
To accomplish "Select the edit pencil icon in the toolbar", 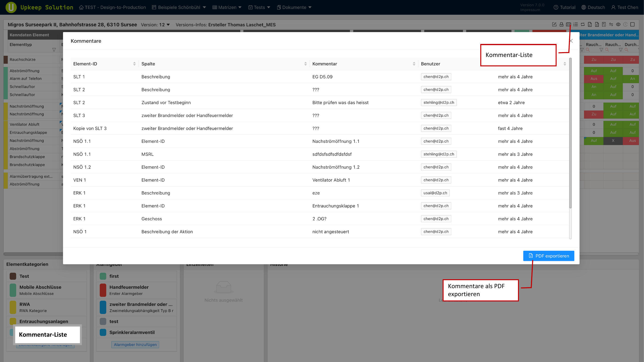I will pos(554,24).
